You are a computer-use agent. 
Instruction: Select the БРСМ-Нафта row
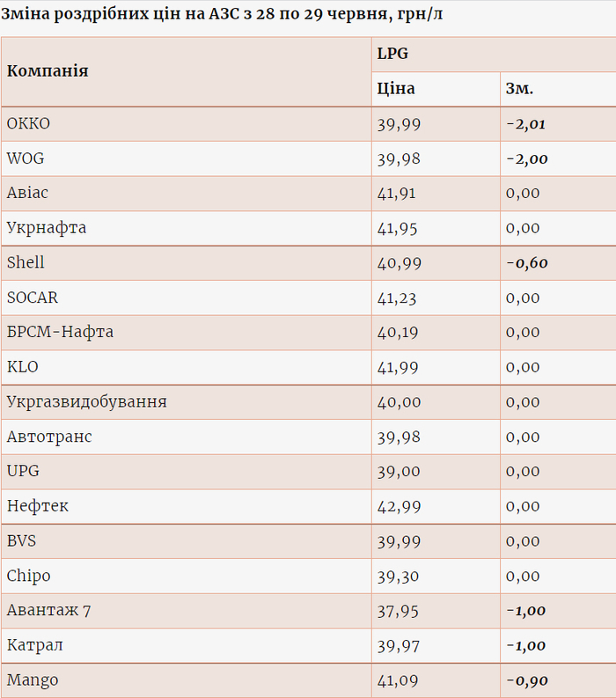pyautogui.click(x=60, y=333)
